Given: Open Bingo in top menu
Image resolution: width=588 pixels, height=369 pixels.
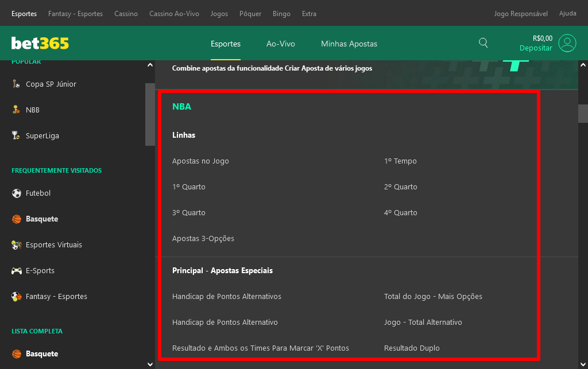Looking at the screenshot, I should coord(281,14).
